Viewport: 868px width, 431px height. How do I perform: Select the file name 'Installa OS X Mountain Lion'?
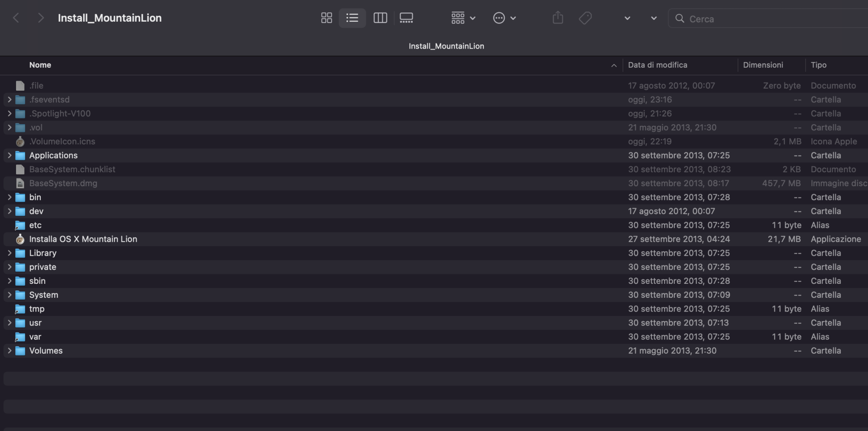pyautogui.click(x=83, y=239)
